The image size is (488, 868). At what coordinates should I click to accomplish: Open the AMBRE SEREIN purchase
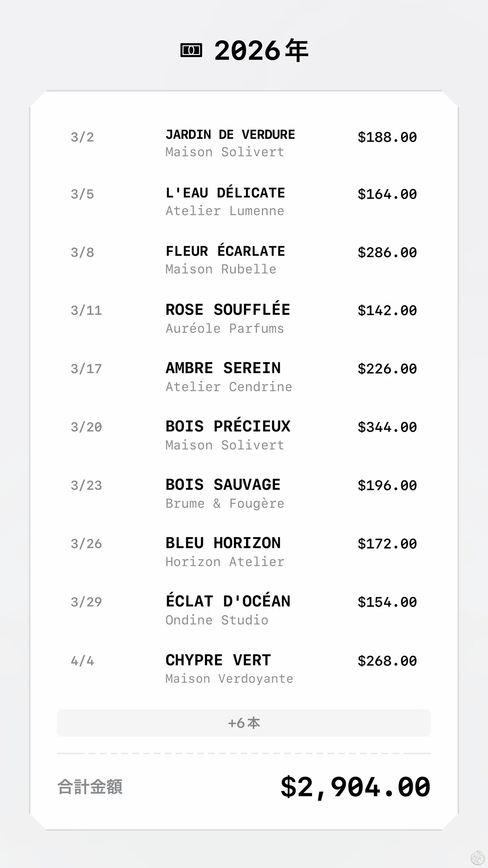[x=244, y=376]
